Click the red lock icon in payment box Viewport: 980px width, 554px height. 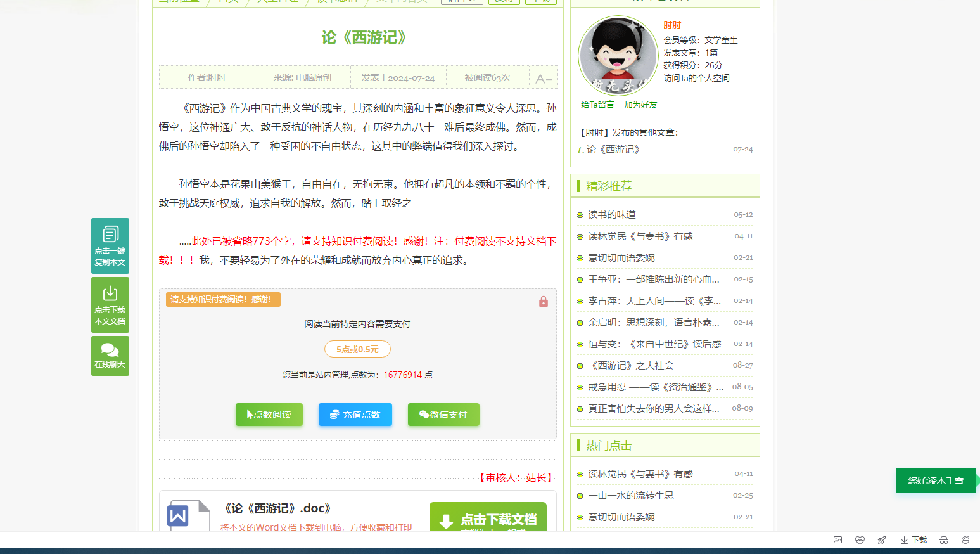pos(544,302)
